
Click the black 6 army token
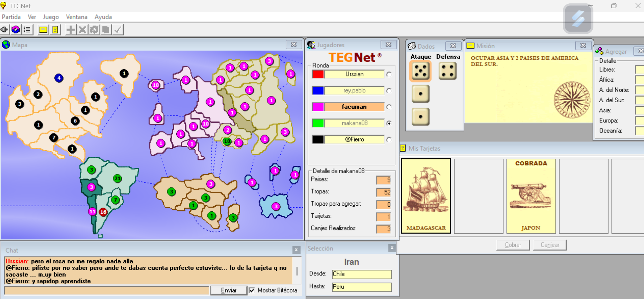coord(75,121)
